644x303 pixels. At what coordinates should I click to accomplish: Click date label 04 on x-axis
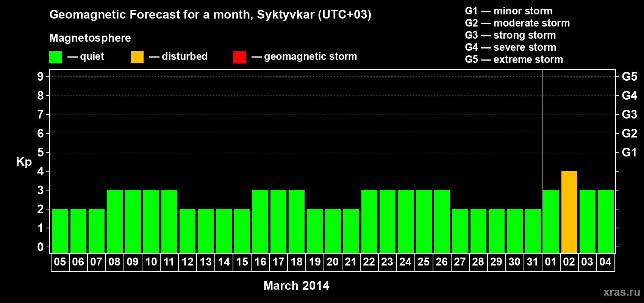tap(605, 262)
